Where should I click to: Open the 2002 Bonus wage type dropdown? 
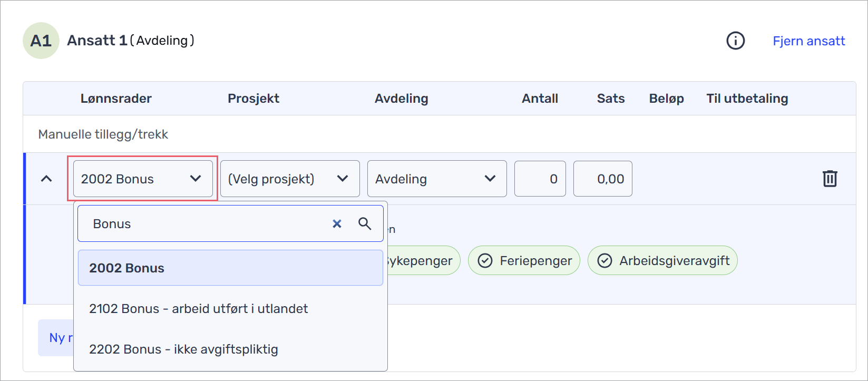(143, 179)
